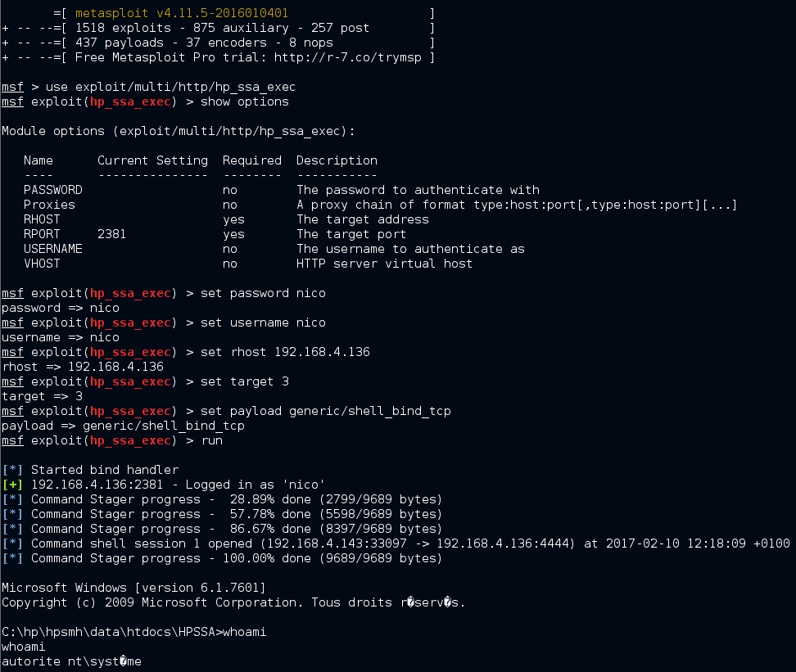Click the "rhost => 192.168.4.136" output line
Screen dimensions: 796x672
click(83, 367)
